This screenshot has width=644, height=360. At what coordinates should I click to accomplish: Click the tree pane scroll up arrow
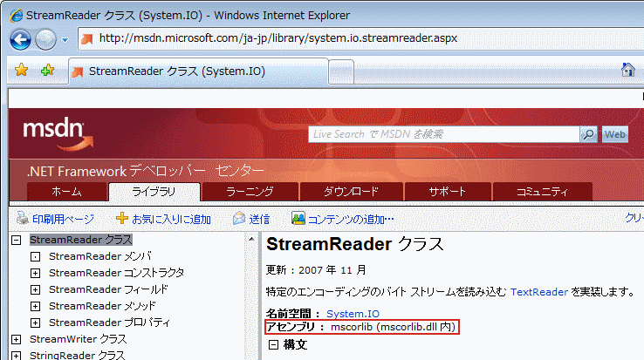(251, 239)
